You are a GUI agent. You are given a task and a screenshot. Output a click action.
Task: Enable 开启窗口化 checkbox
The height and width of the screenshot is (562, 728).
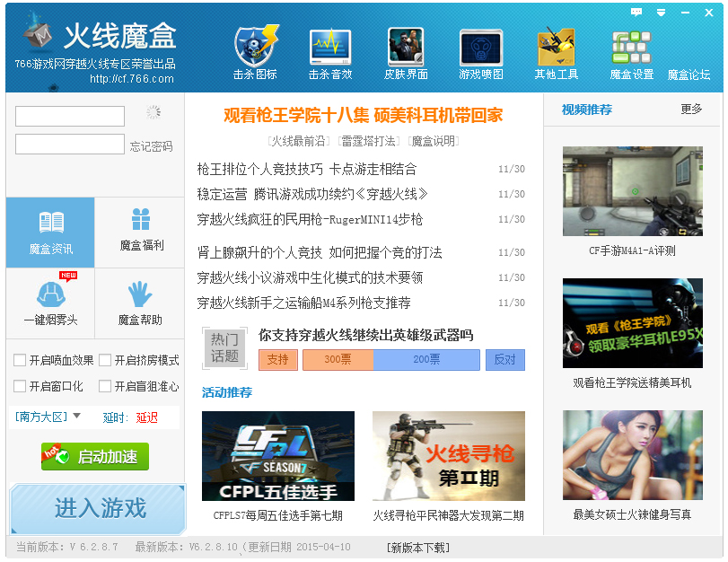tap(20, 386)
